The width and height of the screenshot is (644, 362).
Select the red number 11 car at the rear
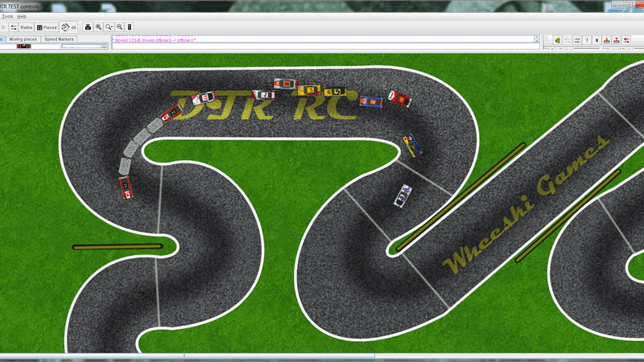126,187
